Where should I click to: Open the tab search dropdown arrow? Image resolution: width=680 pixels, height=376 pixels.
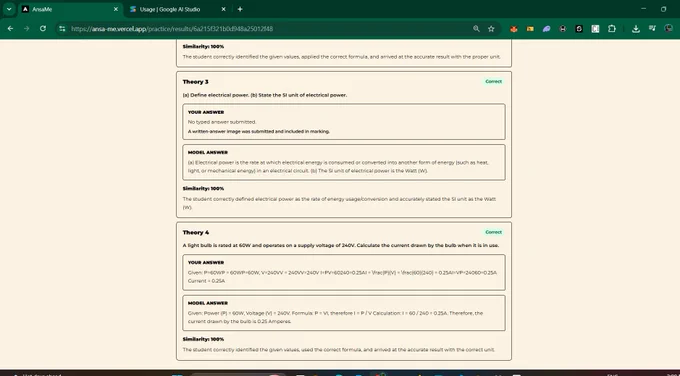point(9,9)
